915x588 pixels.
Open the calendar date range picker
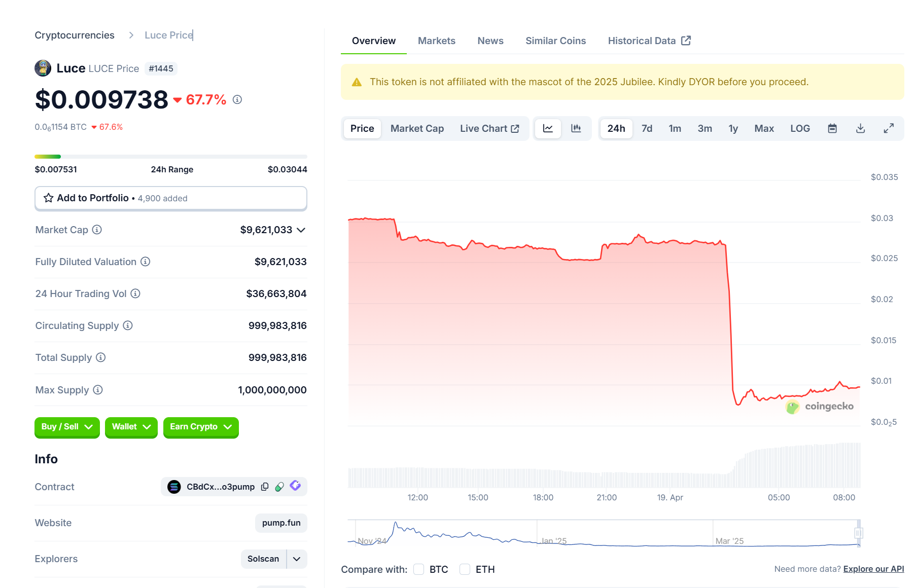832,128
